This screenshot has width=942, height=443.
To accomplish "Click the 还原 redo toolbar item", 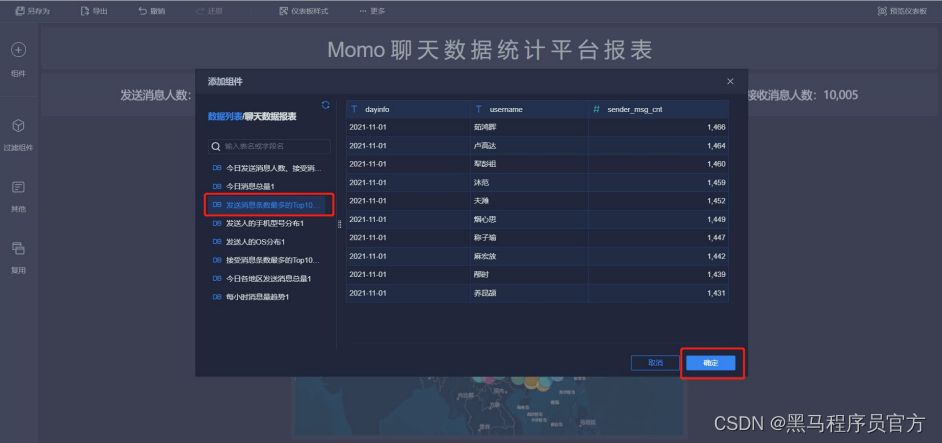I will pos(209,11).
